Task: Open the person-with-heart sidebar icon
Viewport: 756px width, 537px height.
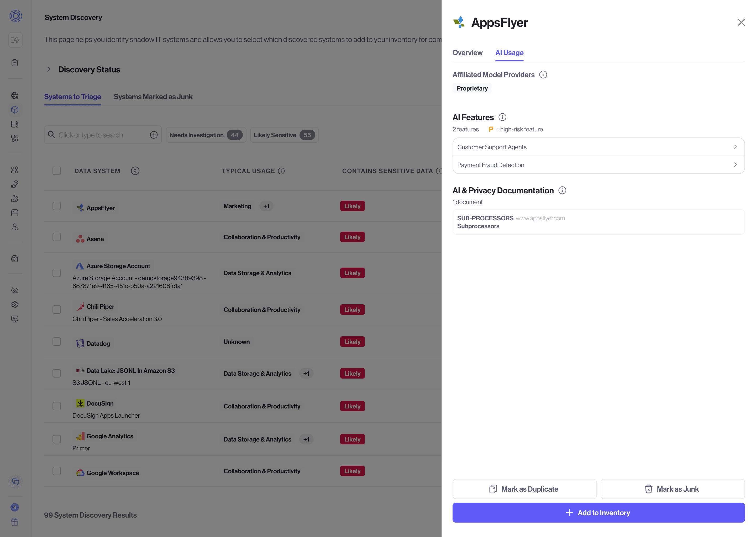Action: [x=15, y=227]
